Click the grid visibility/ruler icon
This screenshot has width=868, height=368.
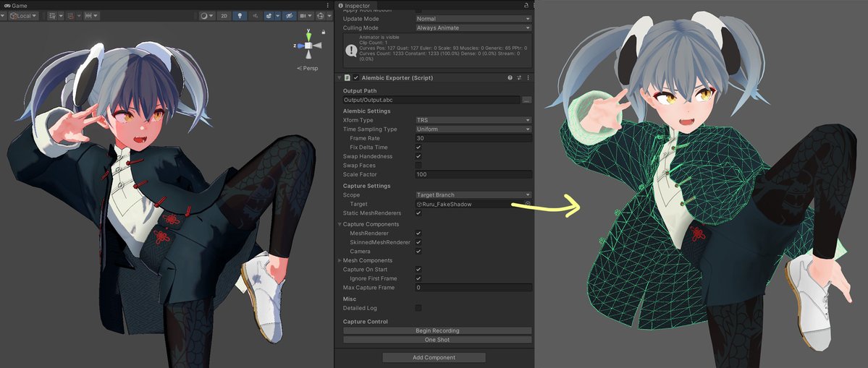[90, 16]
